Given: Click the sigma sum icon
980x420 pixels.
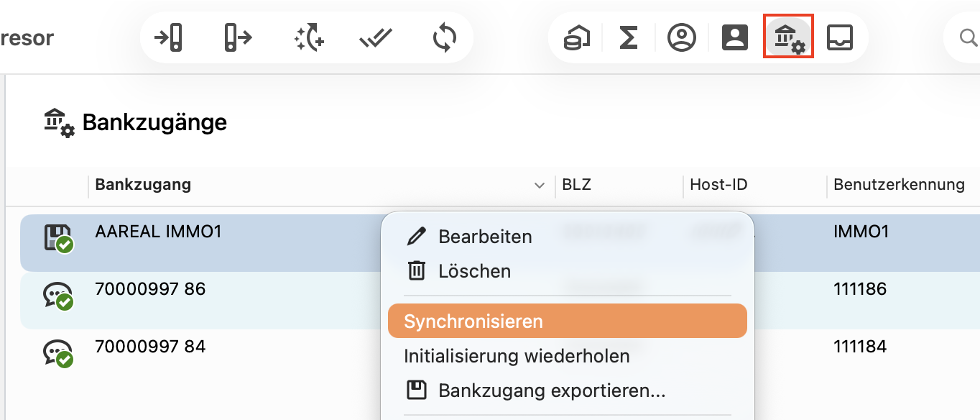Looking at the screenshot, I should coord(629,37).
